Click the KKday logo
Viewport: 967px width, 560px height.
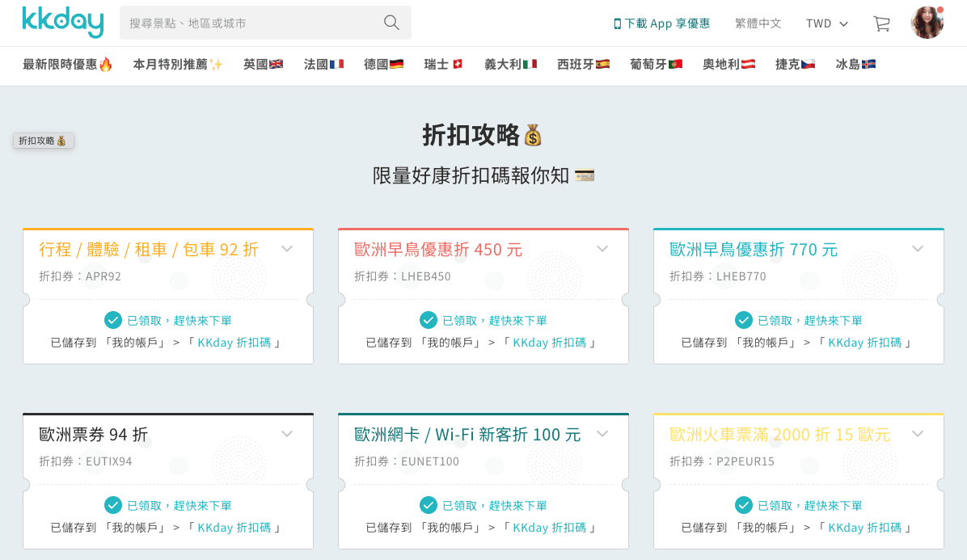[x=63, y=23]
